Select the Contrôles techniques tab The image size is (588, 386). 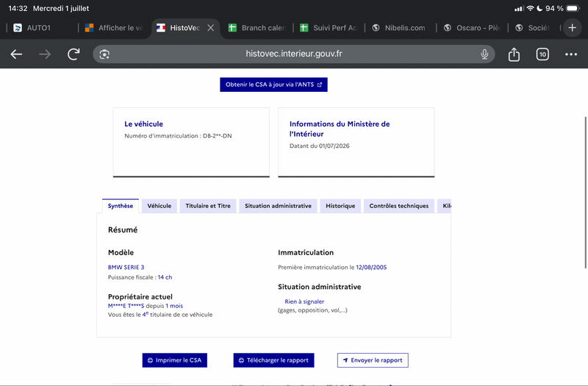pyautogui.click(x=398, y=206)
